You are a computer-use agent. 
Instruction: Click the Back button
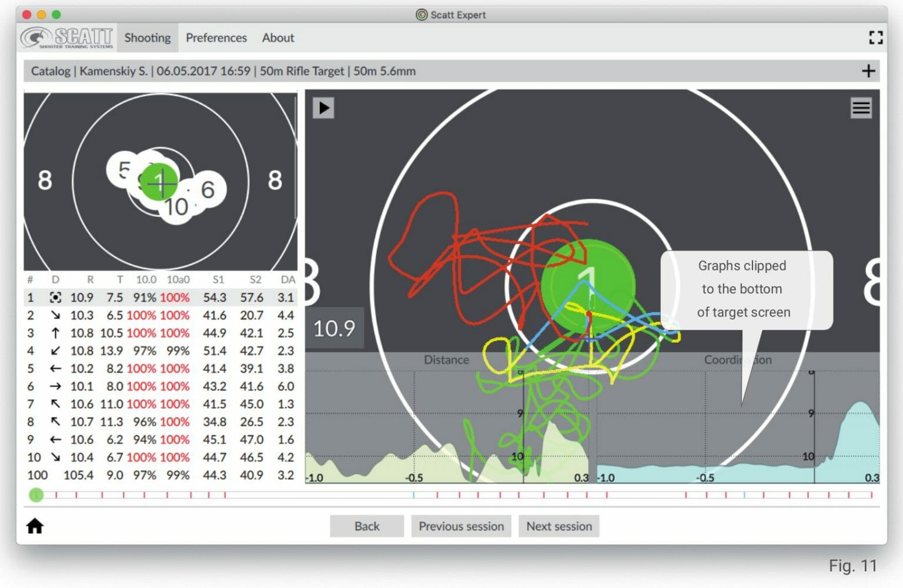[366, 526]
